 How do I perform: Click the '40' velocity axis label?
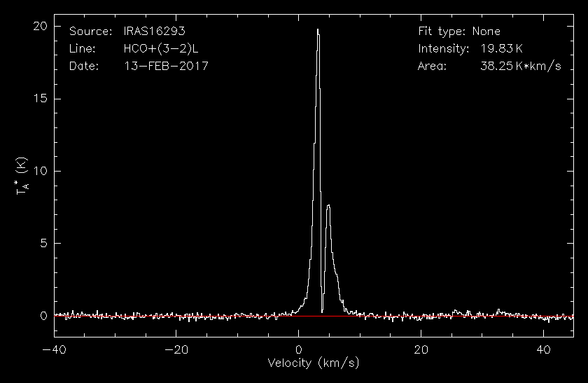[543, 350]
